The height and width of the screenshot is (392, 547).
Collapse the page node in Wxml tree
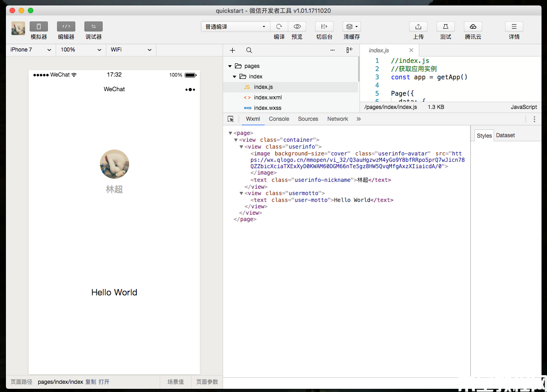point(230,133)
